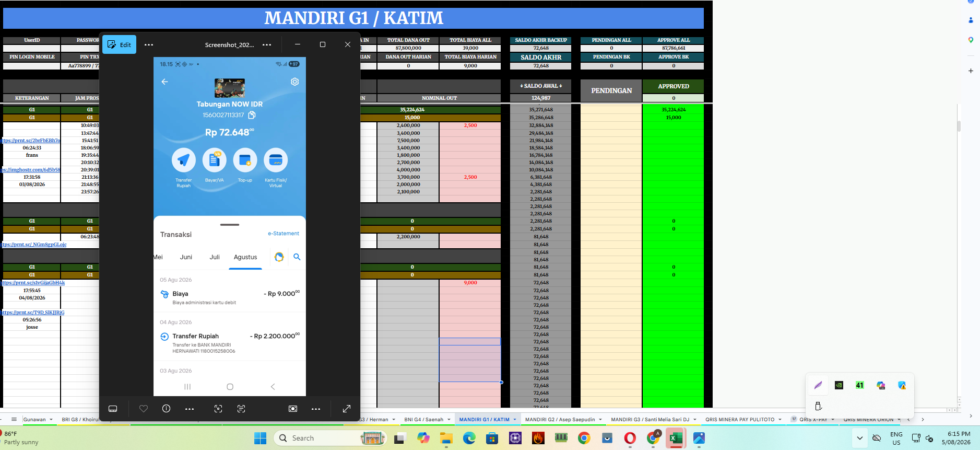980x450 pixels.
Task: Open the ellipsis menu beside the Screenshot file name
Action: point(267,45)
